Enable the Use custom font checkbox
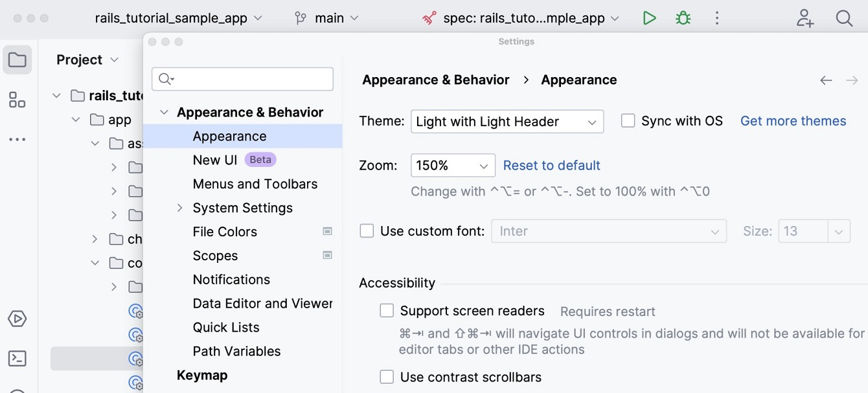 pos(367,231)
